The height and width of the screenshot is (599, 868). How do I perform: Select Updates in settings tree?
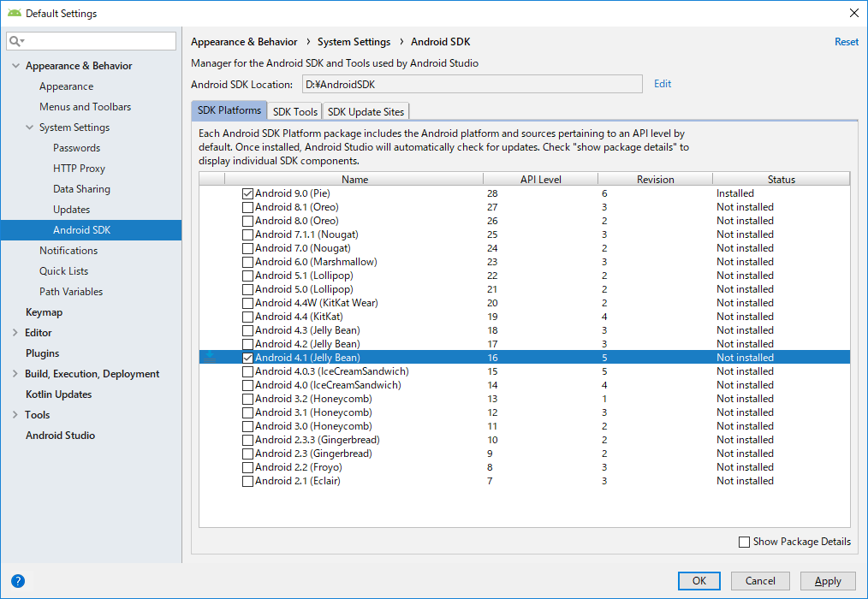71,210
